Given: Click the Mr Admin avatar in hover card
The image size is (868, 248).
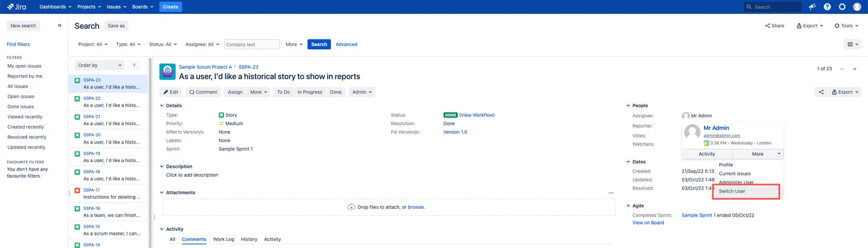Looking at the screenshot, I should [x=692, y=132].
